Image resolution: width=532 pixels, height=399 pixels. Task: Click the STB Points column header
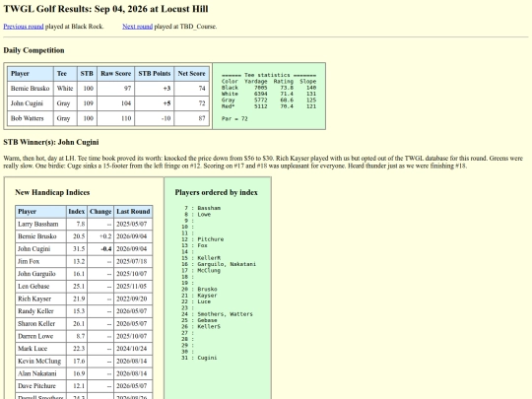coord(155,74)
